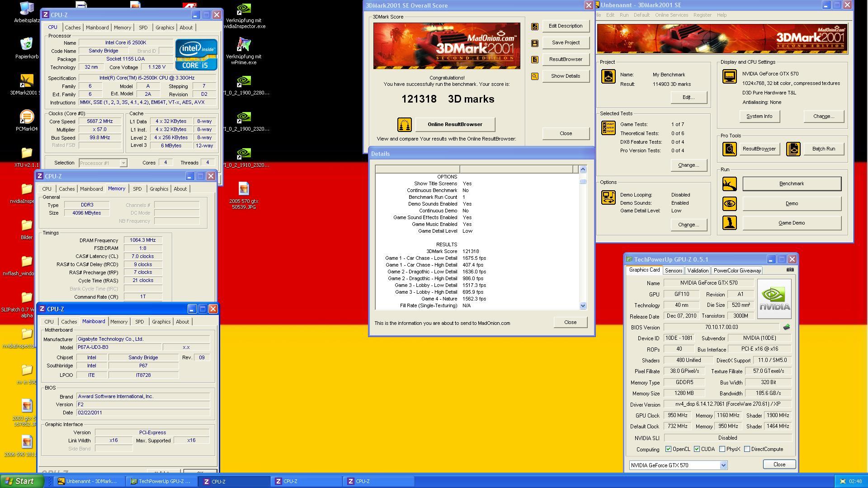Click the Demo eye icon

[x=729, y=204]
